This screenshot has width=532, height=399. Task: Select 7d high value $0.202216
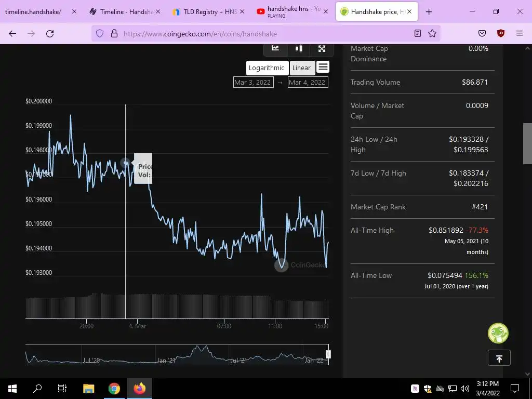point(471,183)
